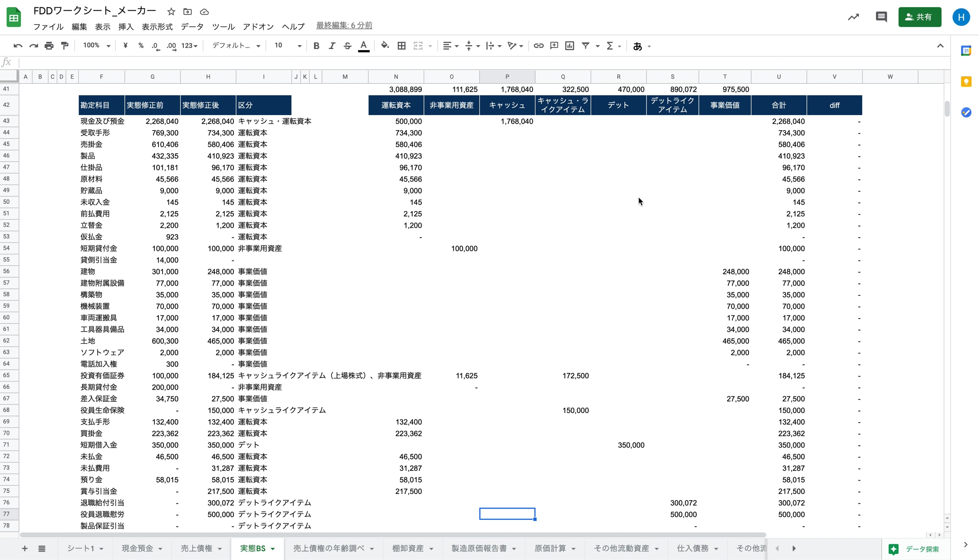This screenshot has width=979, height=560.
Task: Insert a link
Action: pyautogui.click(x=539, y=45)
